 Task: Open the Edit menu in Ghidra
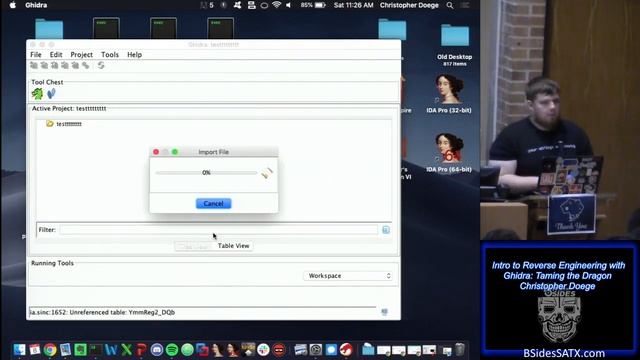click(56, 55)
